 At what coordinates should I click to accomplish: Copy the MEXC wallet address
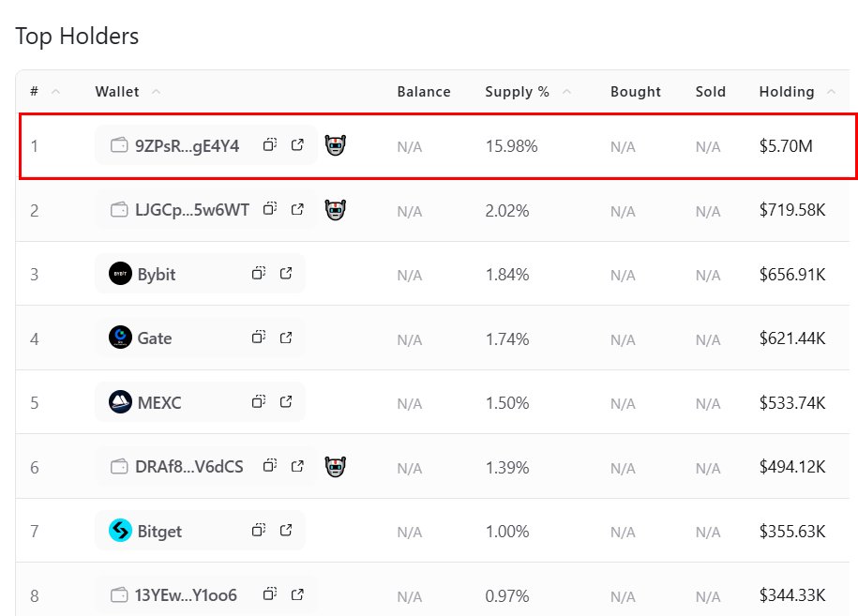point(259,402)
